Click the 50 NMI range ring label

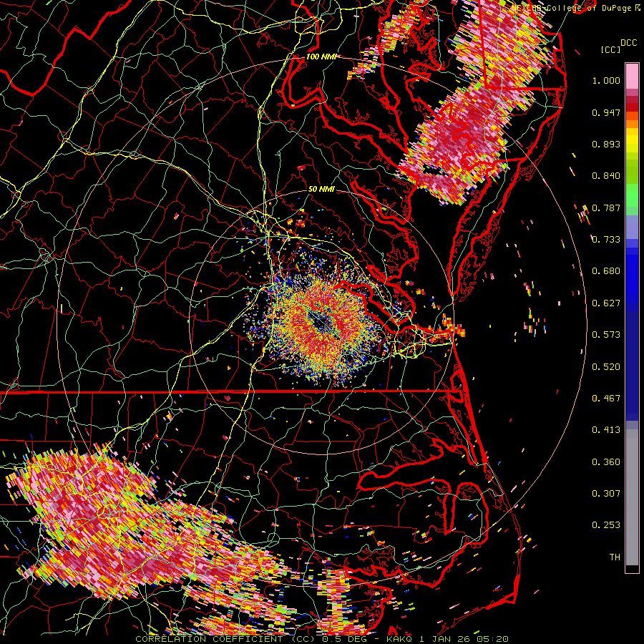(x=321, y=189)
